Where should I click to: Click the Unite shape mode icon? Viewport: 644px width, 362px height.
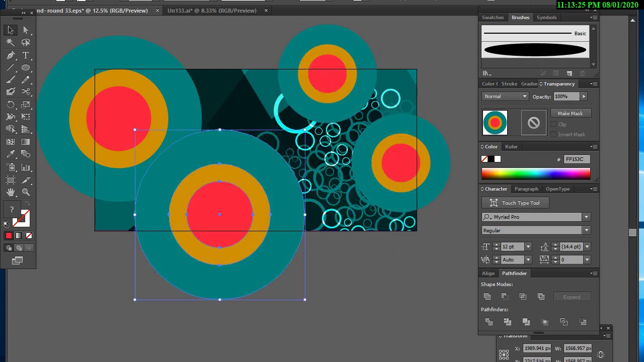pyautogui.click(x=487, y=297)
